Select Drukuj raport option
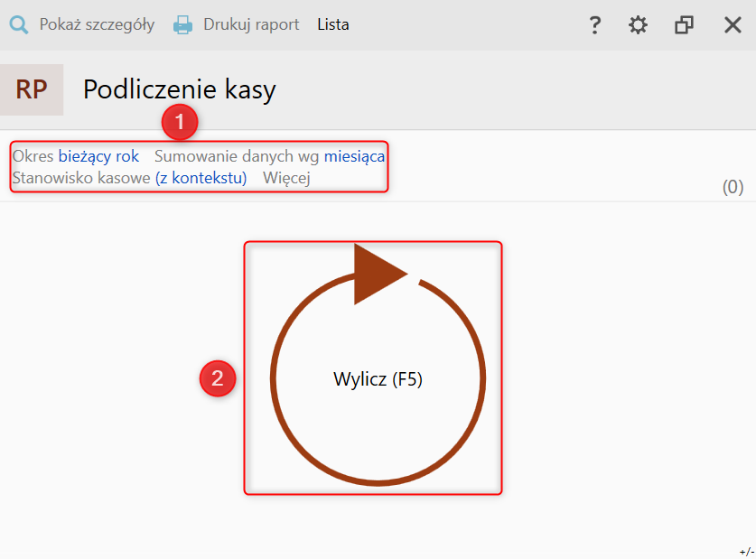 tap(251, 24)
